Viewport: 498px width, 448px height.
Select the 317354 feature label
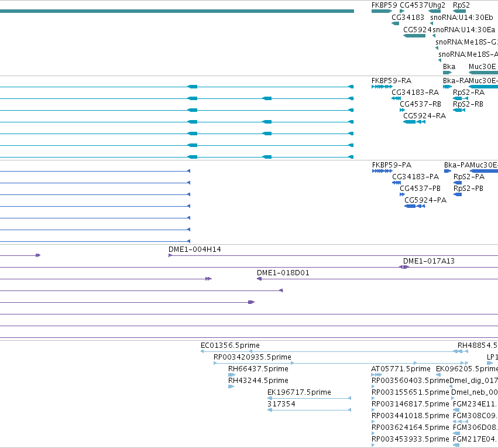click(281, 405)
